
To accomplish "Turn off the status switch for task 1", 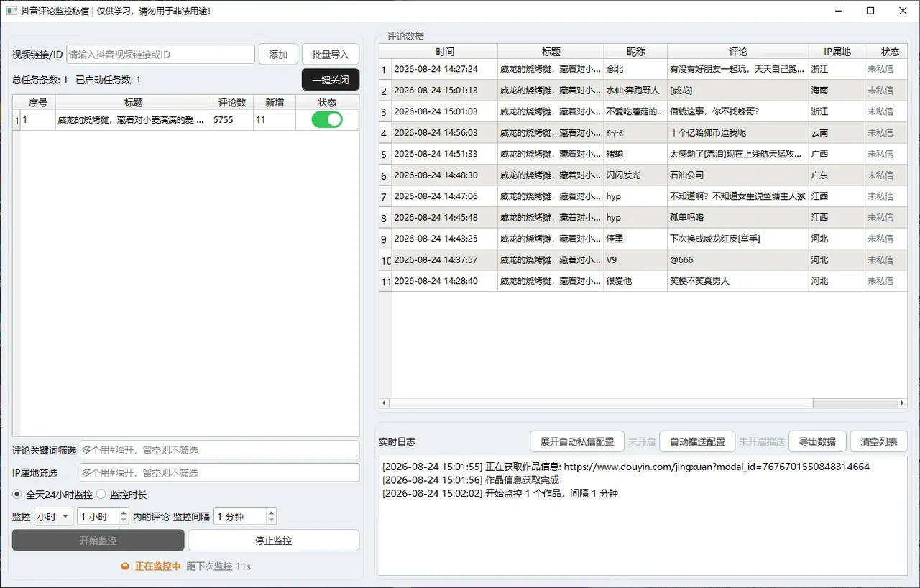I will pyautogui.click(x=327, y=120).
